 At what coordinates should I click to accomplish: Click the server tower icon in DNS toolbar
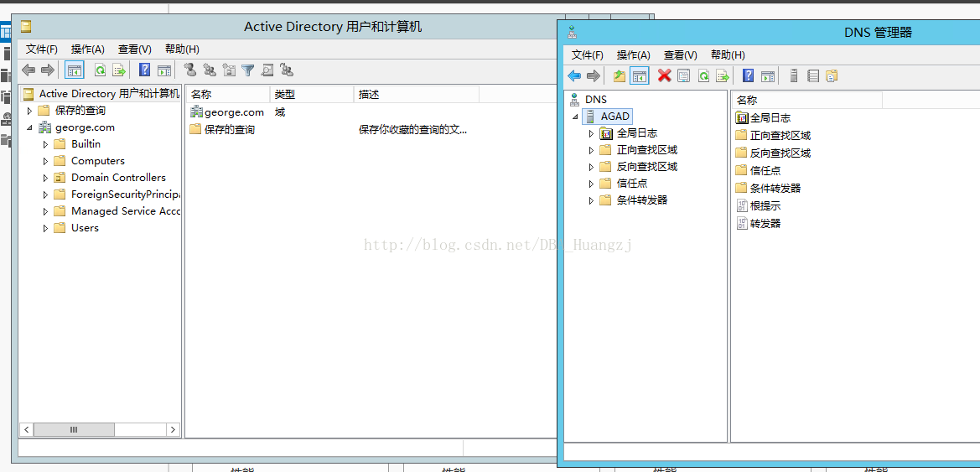click(x=794, y=75)
